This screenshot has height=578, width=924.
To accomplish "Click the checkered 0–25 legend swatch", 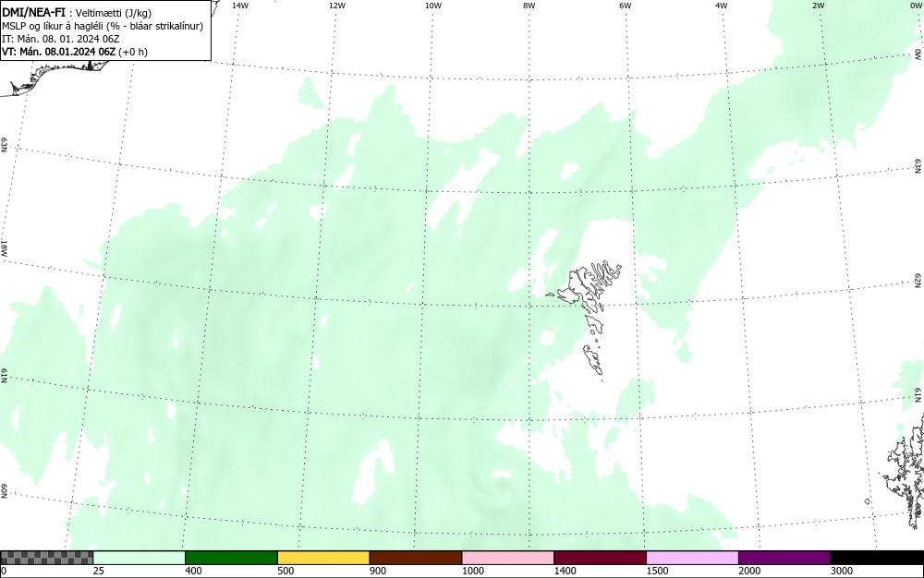I will [46, 558].
